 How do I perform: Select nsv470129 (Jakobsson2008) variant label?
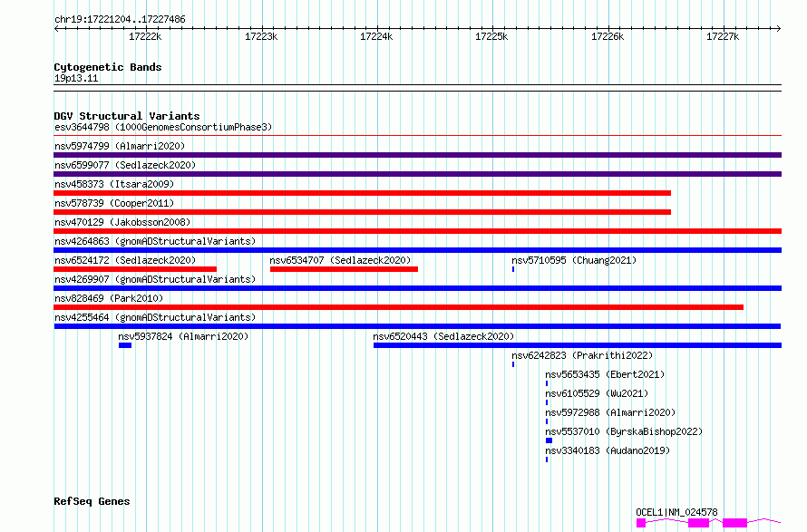122,222
